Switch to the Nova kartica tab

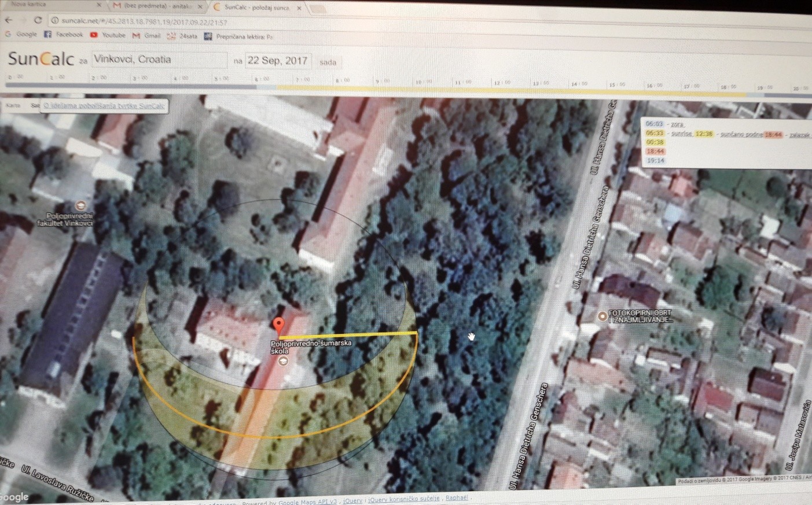52,5
